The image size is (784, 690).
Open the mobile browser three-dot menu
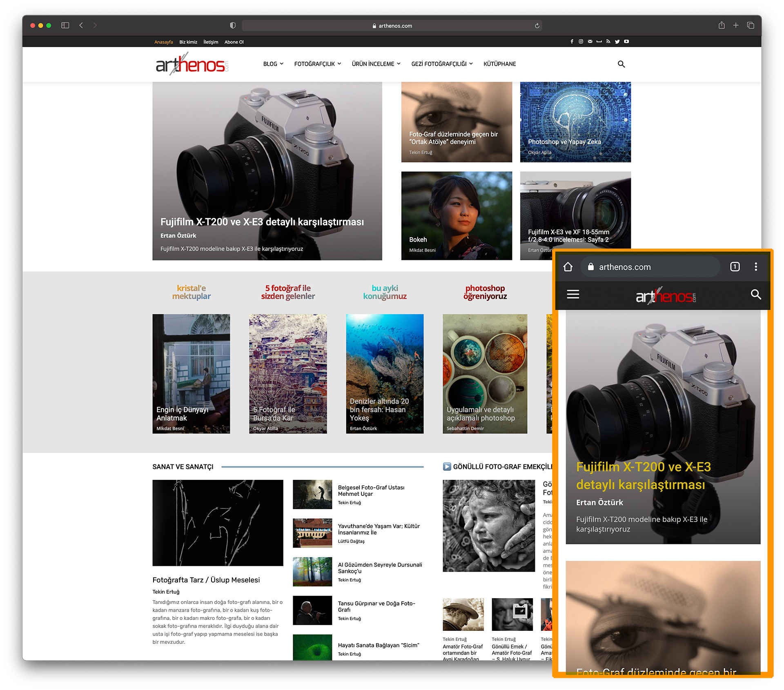pos(756,267)
